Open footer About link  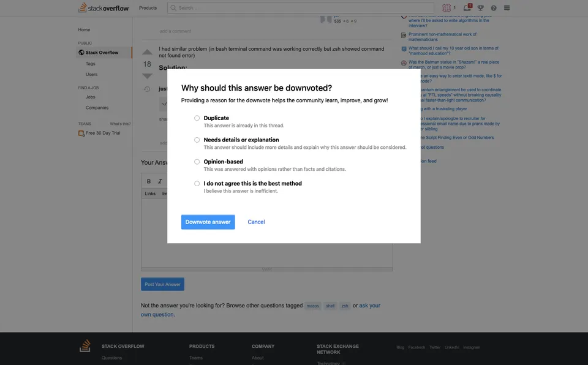pos(257,358)
